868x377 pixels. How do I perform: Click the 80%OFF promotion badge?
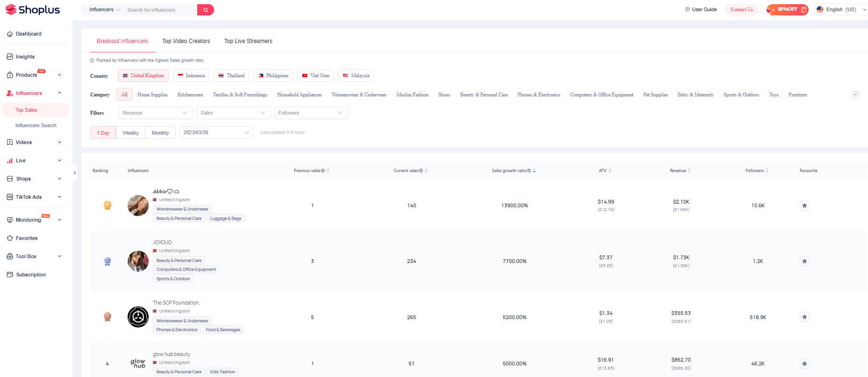point(788,9)
